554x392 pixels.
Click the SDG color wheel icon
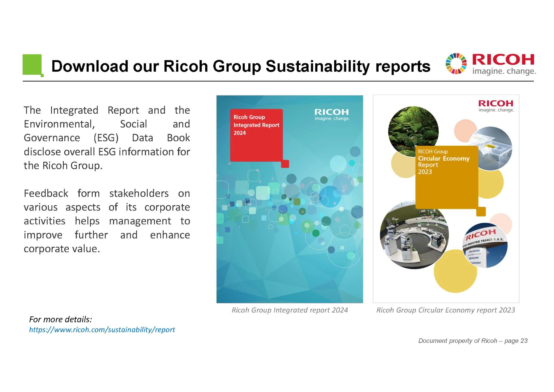[x=456, y=64]
